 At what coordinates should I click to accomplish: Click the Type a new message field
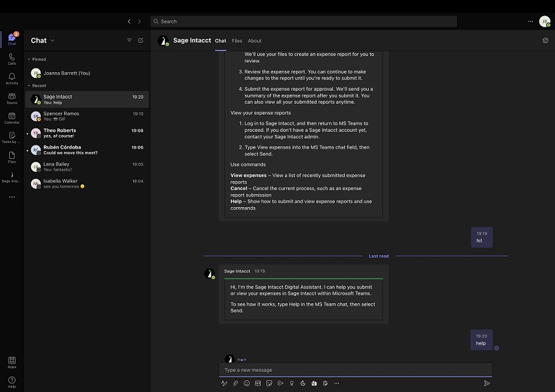355,370
